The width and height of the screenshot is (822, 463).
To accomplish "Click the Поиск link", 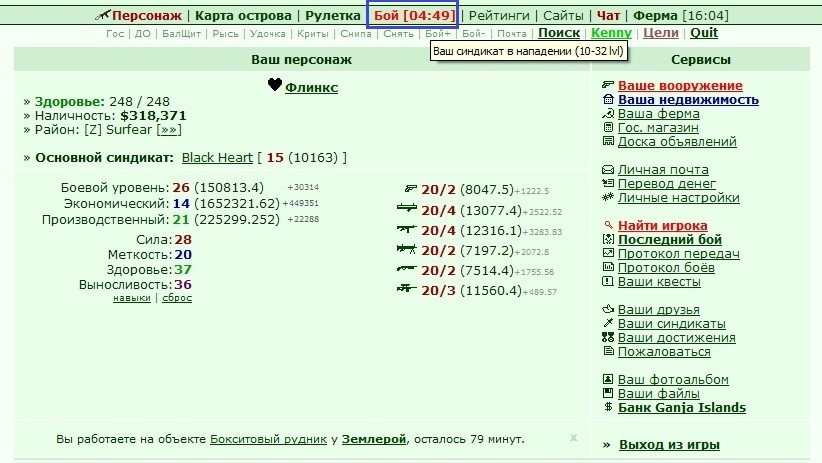I will coord(559,33).
